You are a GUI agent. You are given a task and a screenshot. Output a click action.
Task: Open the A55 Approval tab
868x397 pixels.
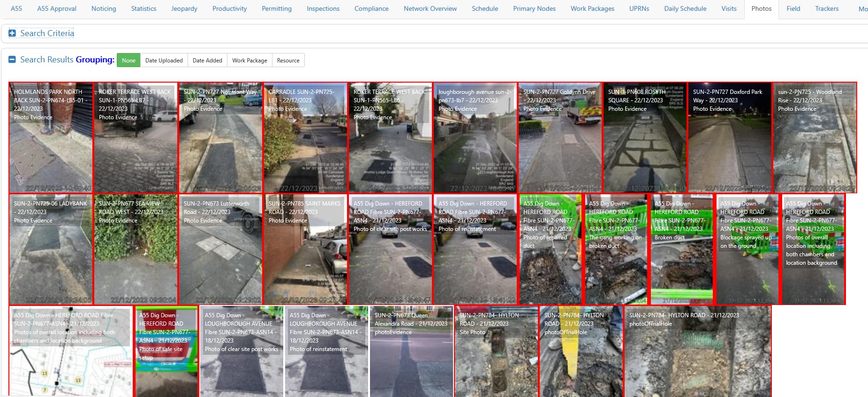57,8
